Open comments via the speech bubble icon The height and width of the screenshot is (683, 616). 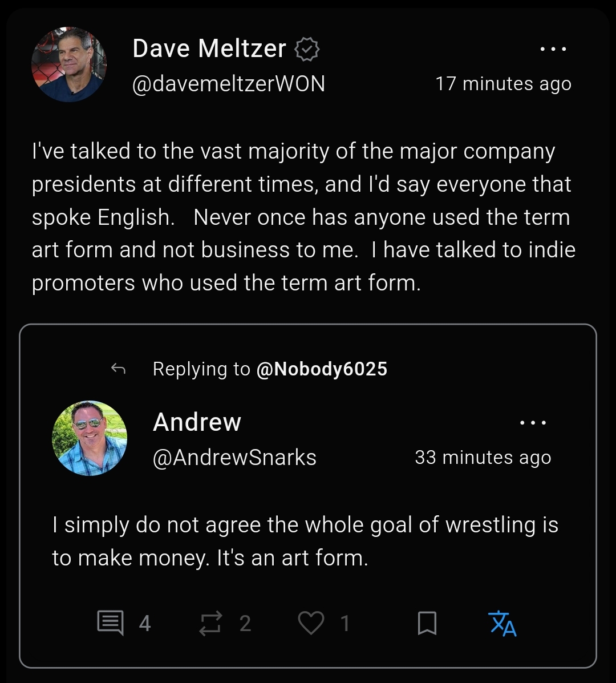(110, 623)
